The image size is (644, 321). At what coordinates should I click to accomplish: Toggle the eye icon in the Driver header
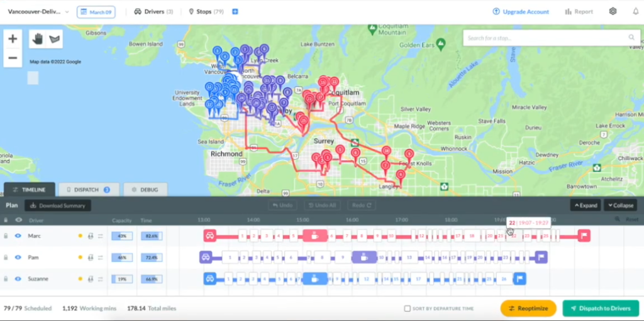click(x=18, y=220)
